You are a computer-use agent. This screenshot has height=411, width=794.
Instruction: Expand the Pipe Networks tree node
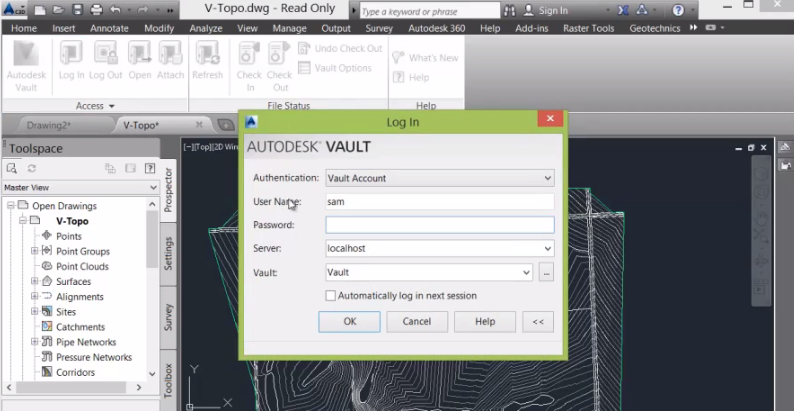coord(34,342)
